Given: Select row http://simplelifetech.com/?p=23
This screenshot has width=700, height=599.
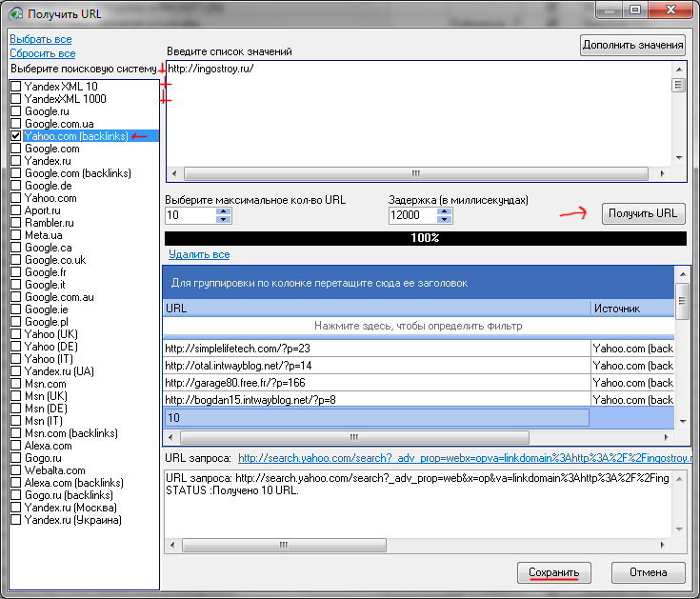Looking at the screenshot, I should [x=377, y=349].
